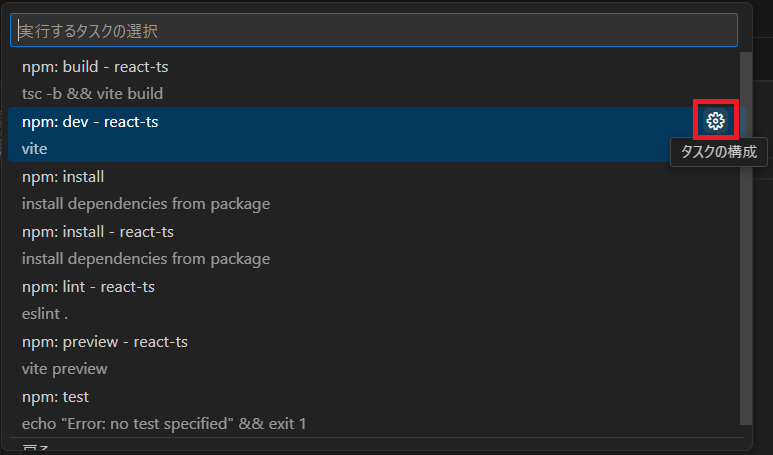The width and height of the screenshot is (773, 455).
Task: Click install dependencies description under install - react-ts
Action: pyautogui.click(x=146, y=259)
